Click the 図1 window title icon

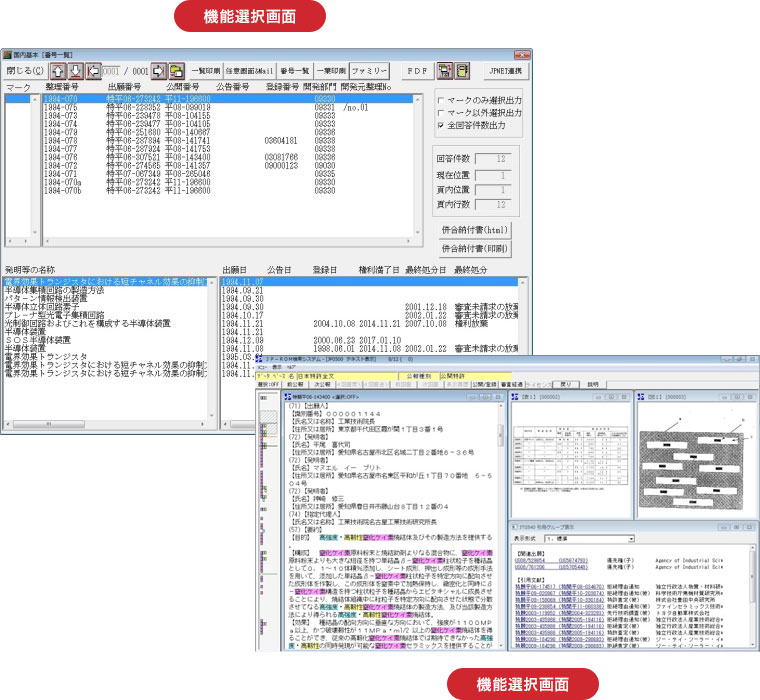tap(640, 397)
